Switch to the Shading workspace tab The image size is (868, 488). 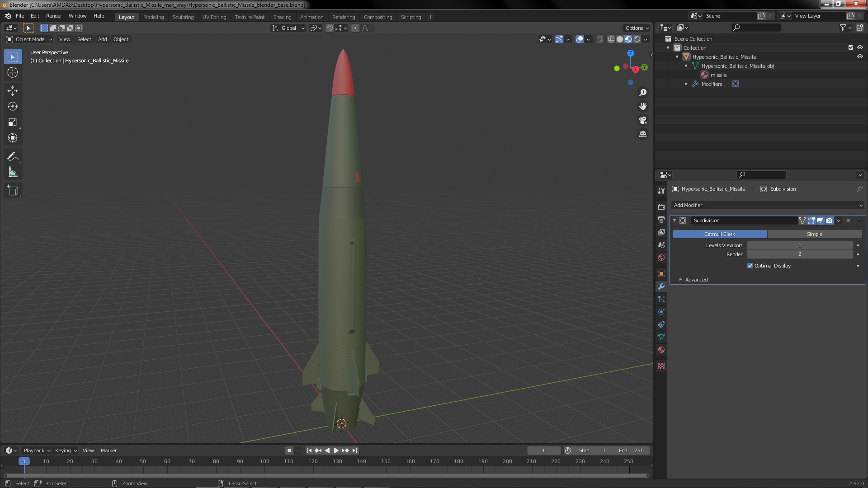282,17
